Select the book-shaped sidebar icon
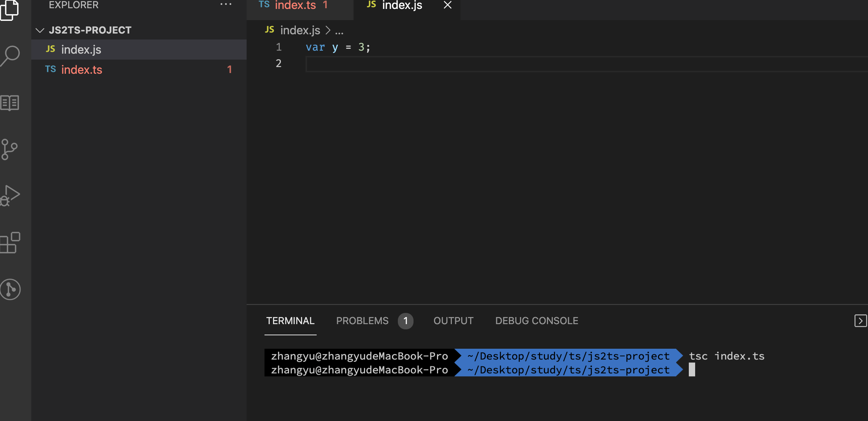Image resolution: width=868 pixels, height=421 pixels. click(10, 103)
